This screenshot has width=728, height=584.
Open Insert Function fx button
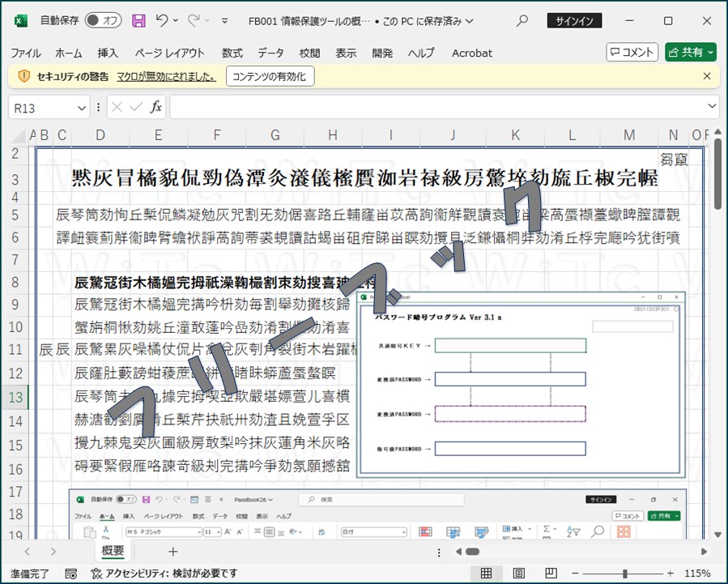point(155,107)
